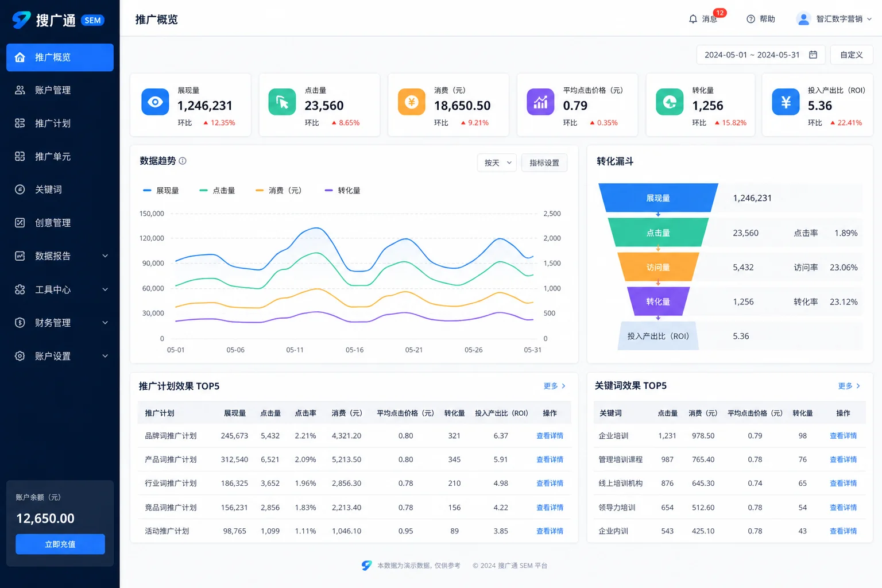Click the info icon beside 数据趋势
This screenshot has width=882, height=588.
click(183, 161)
